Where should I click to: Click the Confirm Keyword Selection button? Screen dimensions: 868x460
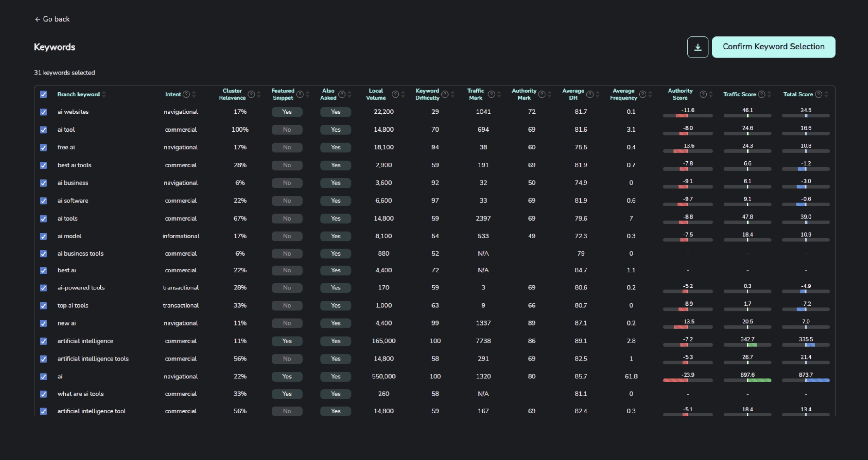click(773, 47)
